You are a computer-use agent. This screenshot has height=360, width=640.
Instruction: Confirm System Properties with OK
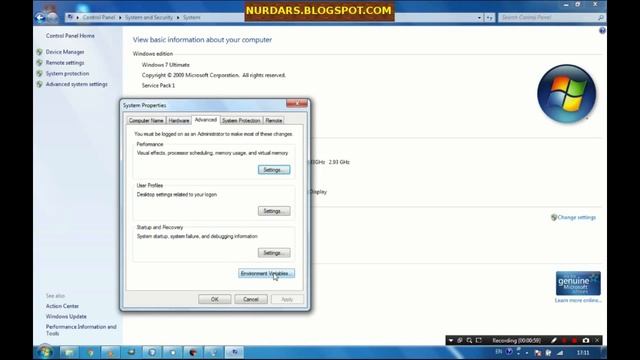pyautogui.click(x=215, y=299)
